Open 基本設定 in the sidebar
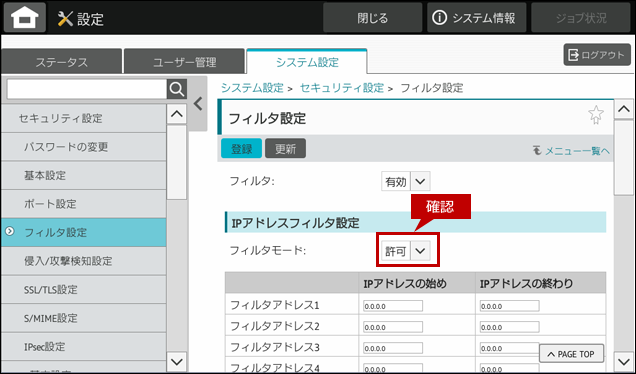Screen dimensions: 636x374 pyautogui.click(x=84, y=175)
